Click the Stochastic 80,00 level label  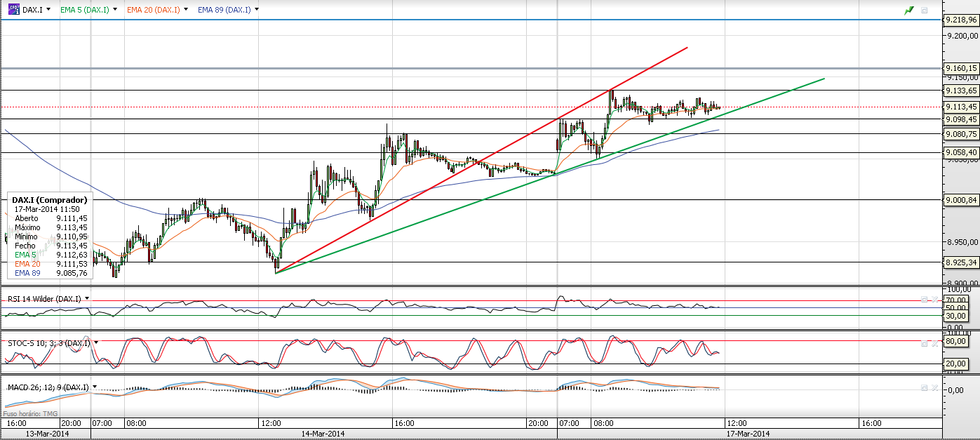[957, 341]
